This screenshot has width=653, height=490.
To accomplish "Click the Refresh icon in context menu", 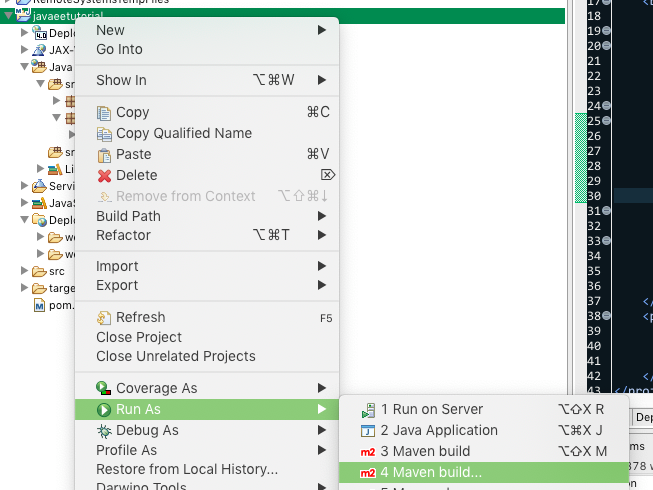I will 104,318.
